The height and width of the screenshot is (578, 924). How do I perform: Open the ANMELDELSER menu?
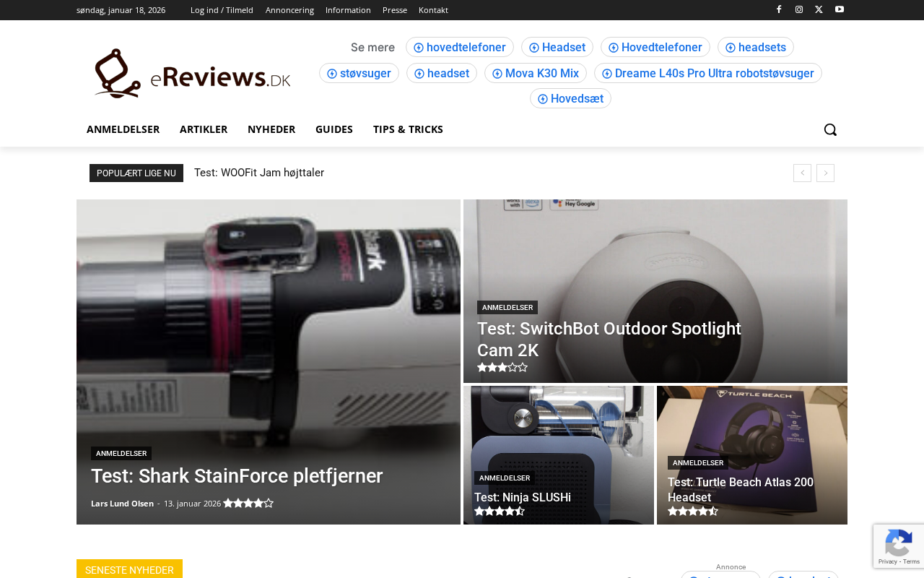pos(123,129)
